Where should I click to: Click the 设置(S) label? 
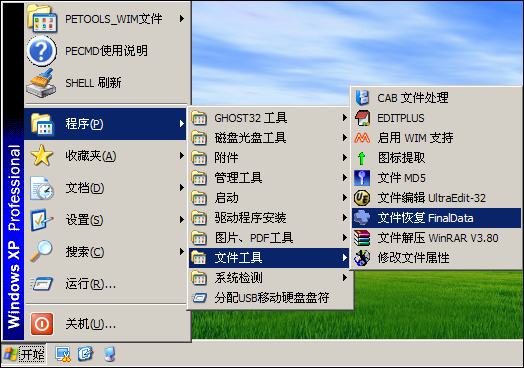pos(84,220)
